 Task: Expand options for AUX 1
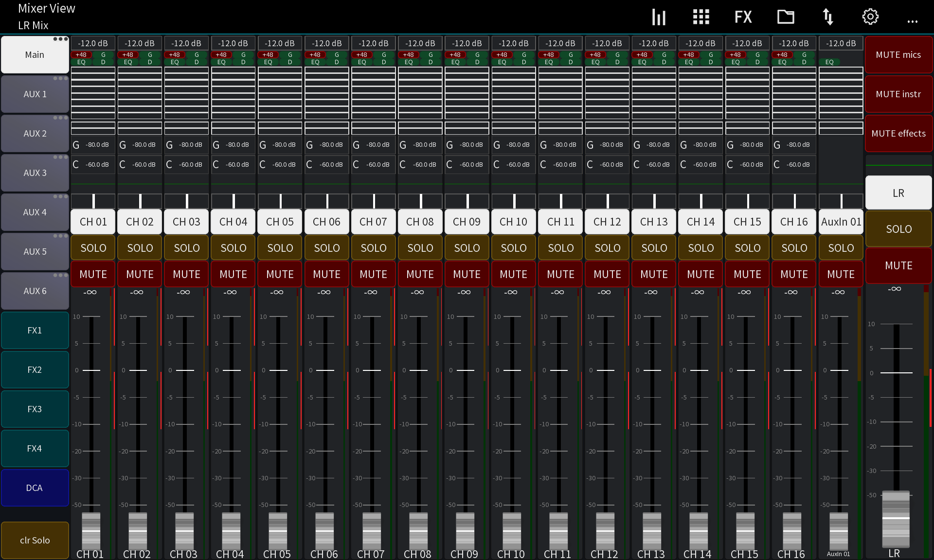pos(61,78)
